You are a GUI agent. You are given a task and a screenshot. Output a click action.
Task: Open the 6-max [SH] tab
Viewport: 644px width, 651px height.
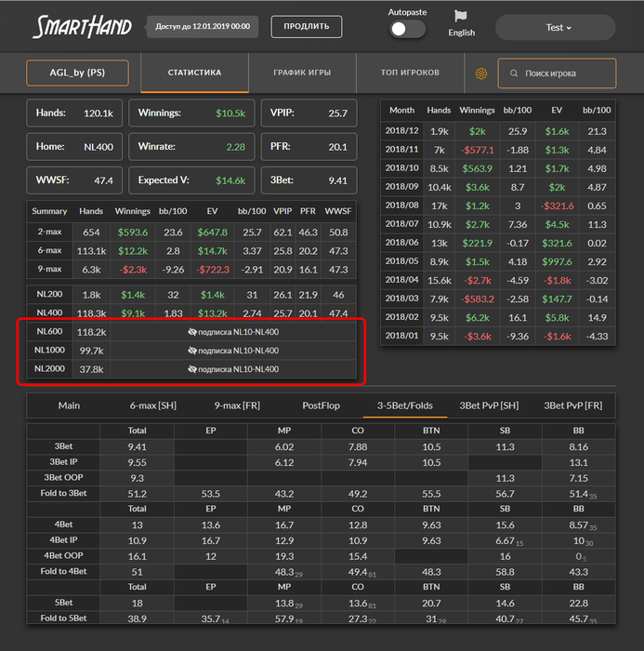pyautogui.click(x=153, y=405)
